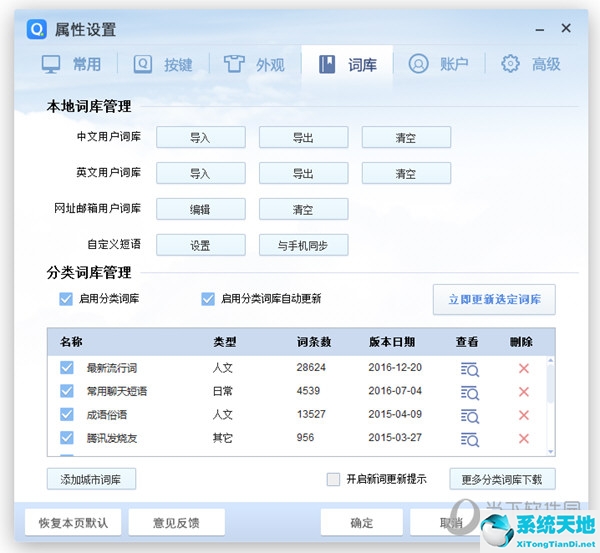The image size is (600, 553).
Task: View entries of 常用聊天短语 dictionary
Action: [470, 392]
